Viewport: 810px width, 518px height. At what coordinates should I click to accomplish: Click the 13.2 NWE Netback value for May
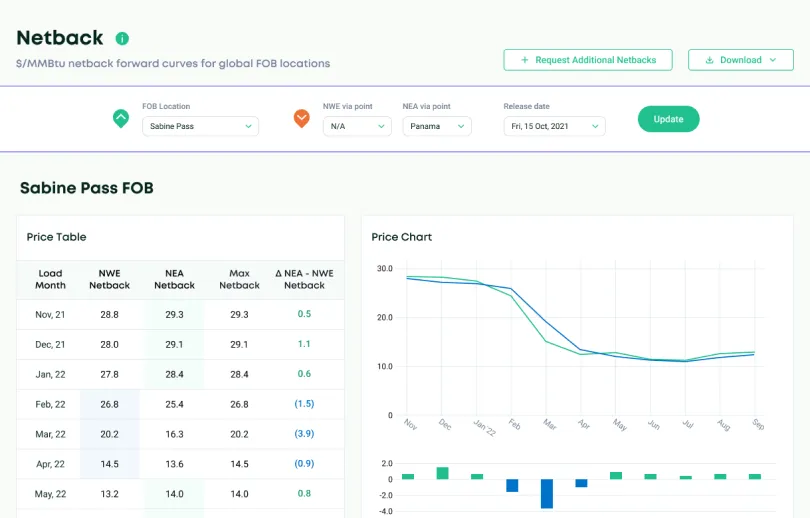[110, 494]
